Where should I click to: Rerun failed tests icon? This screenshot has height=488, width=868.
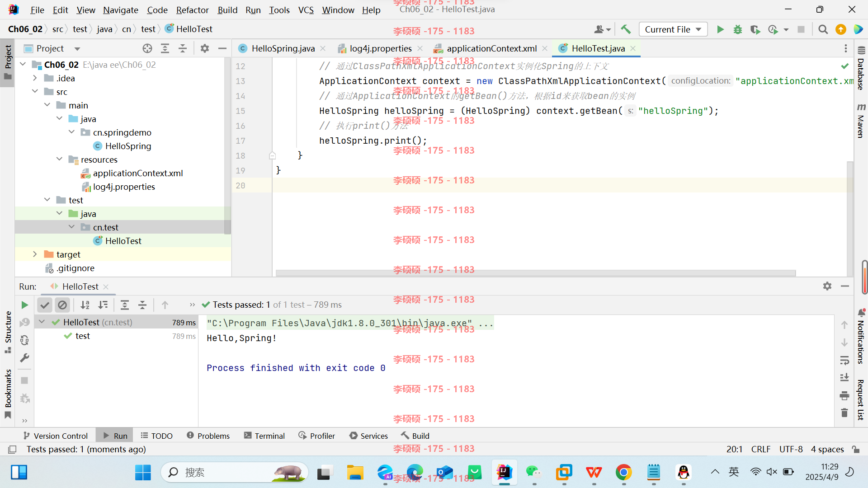24,322
